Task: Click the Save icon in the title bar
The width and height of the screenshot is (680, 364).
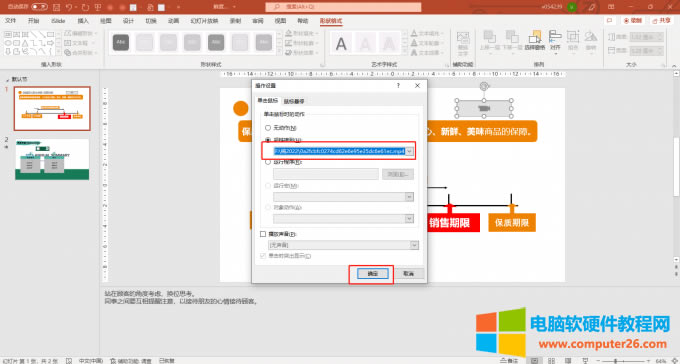Action: [x=56, y=7]
